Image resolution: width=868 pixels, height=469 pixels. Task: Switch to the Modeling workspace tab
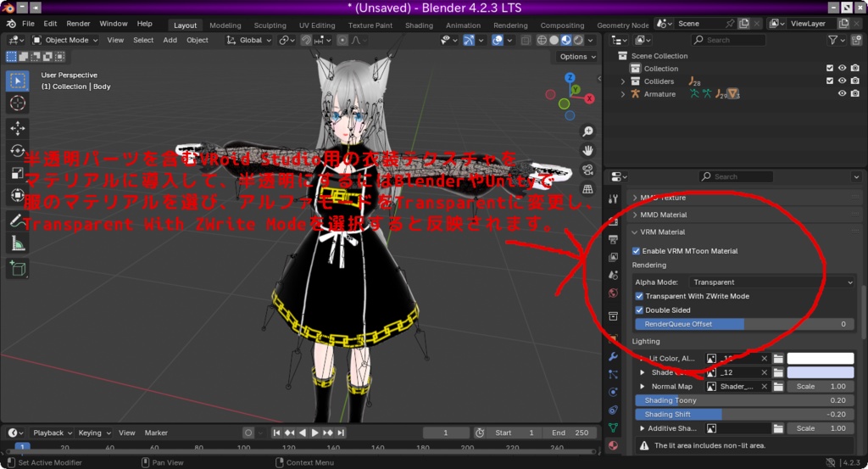click(225, 25)
